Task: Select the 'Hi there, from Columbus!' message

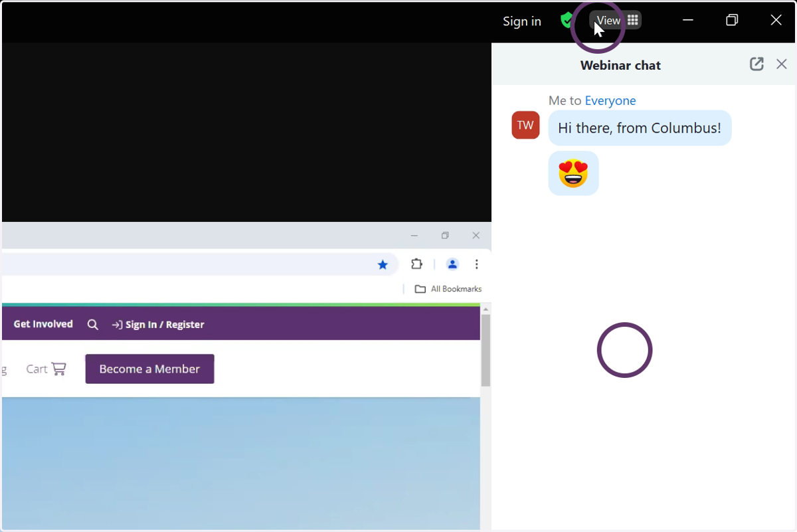Action: [640, 128]
